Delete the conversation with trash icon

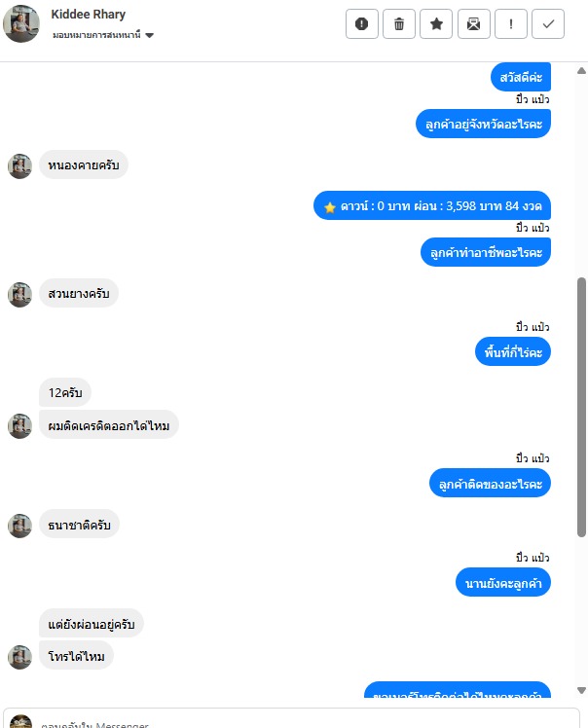point(399,23)
